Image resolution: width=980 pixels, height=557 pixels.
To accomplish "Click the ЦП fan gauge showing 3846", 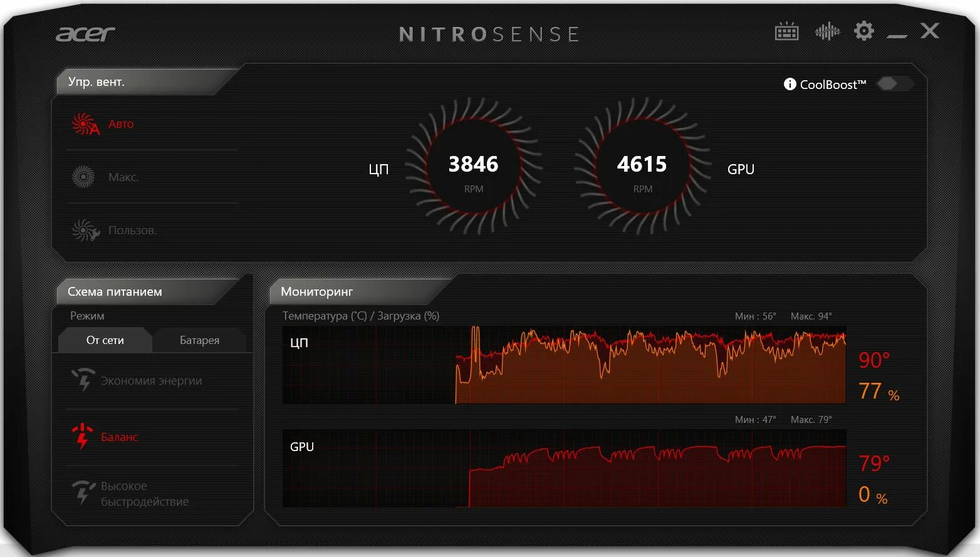I will [x=474, y=166].
